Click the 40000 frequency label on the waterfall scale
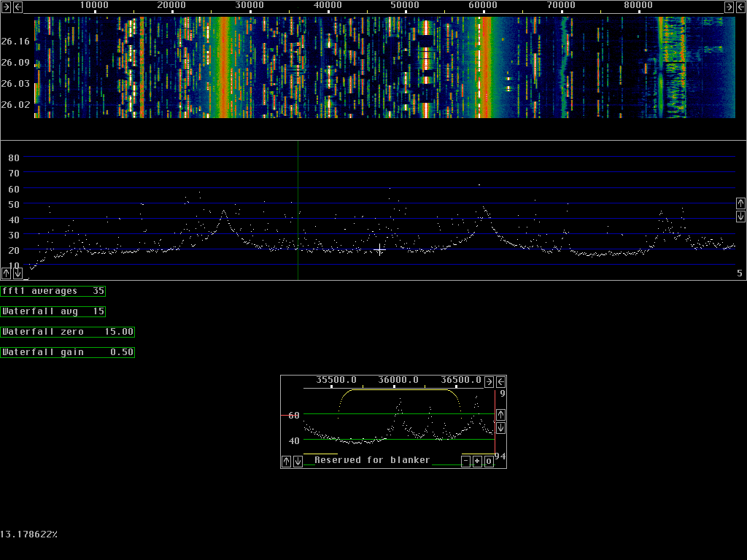 tap(328, 5)
